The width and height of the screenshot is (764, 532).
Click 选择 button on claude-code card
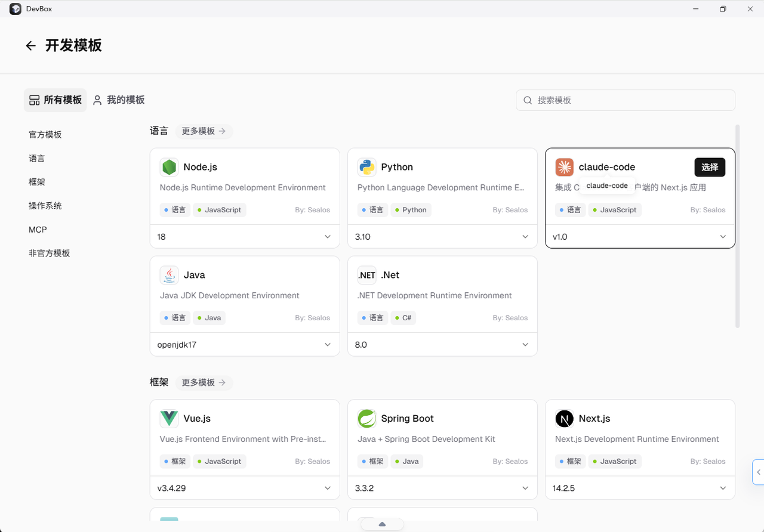710,167
